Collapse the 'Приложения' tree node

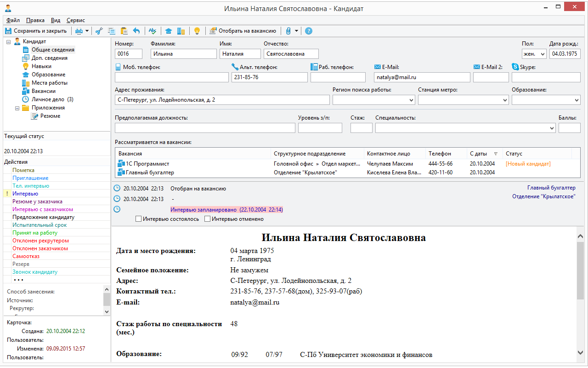click(17, 108)
